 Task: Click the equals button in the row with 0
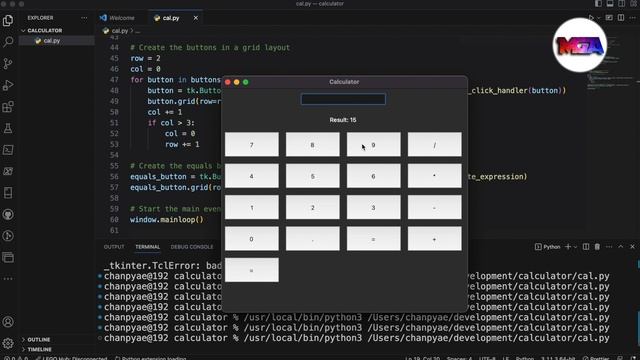pos(373,239)
